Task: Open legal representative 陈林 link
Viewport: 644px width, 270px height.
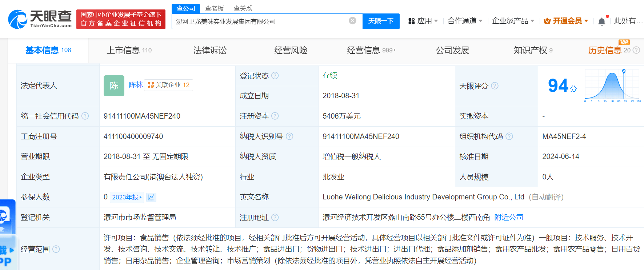Action: (136, 85)
